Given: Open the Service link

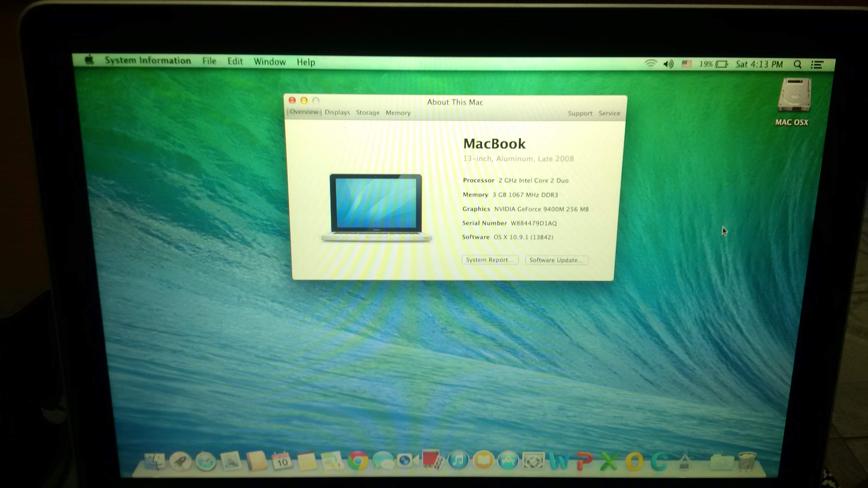Looking at the screenshot, I should pyautogui.click(x=609, y=114).
